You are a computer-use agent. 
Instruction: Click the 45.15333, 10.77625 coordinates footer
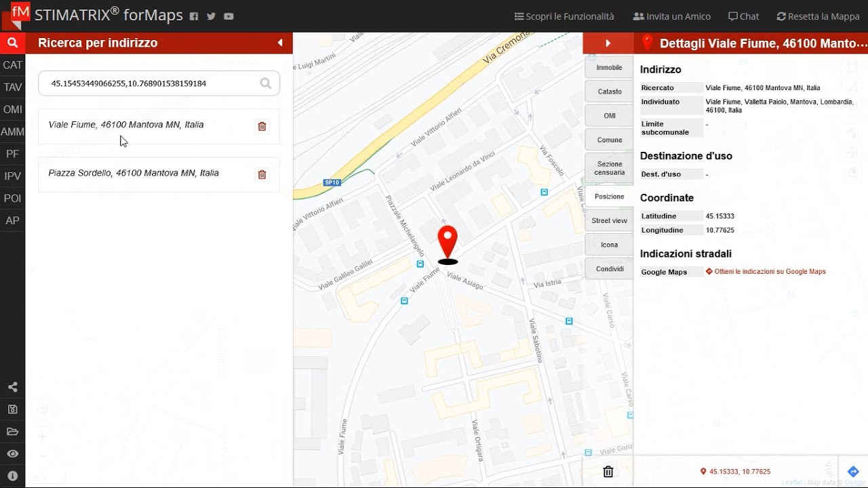pos(736,472)
